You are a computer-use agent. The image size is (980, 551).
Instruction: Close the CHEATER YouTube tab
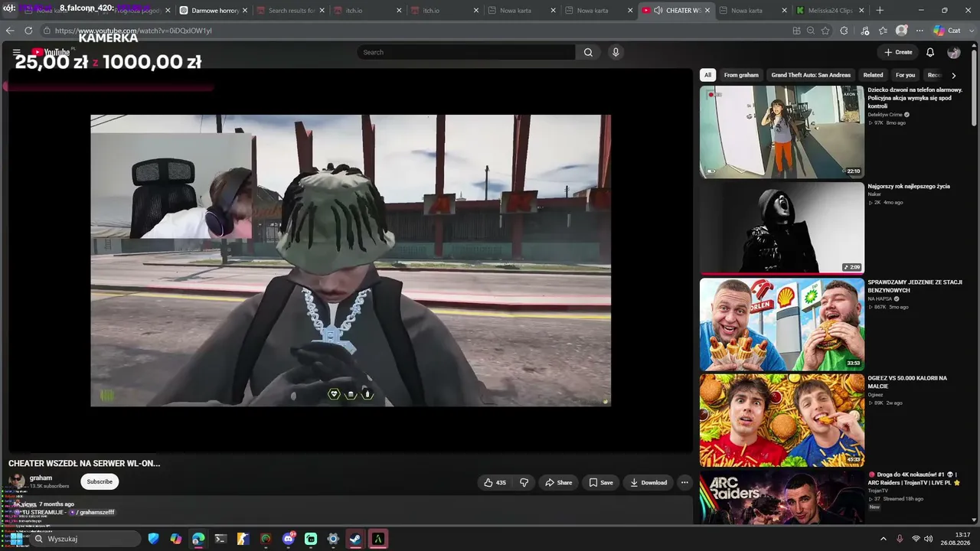point(707,11)
